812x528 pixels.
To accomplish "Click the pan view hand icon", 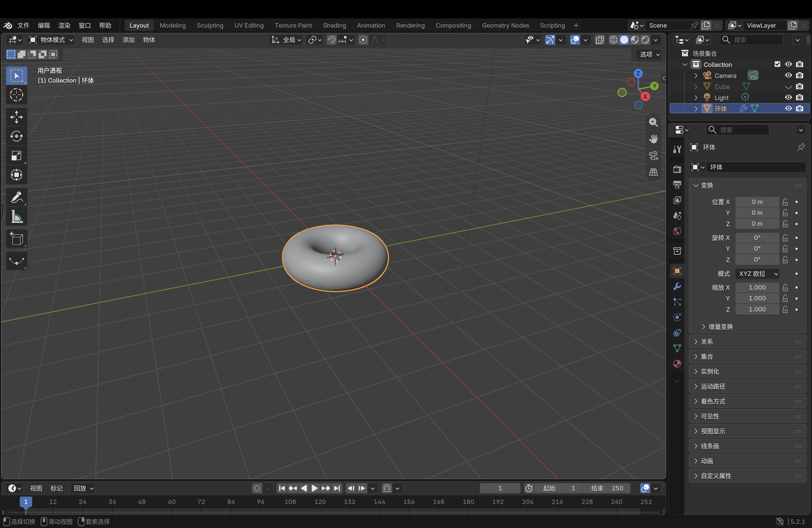I will (653, 139).
